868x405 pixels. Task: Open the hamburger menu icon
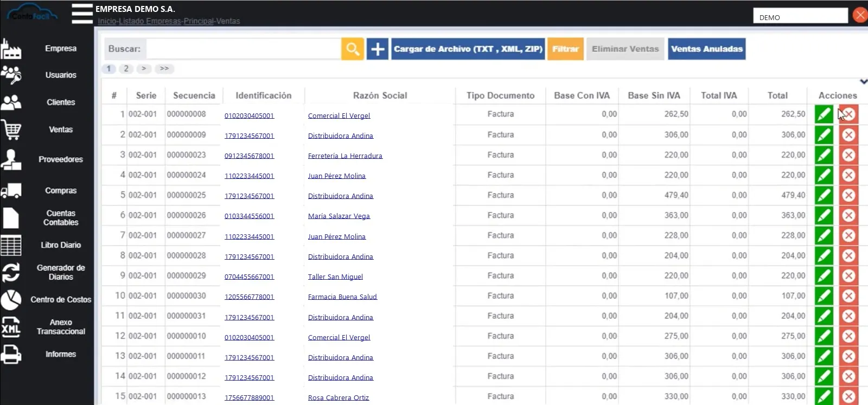click(82, 14)
